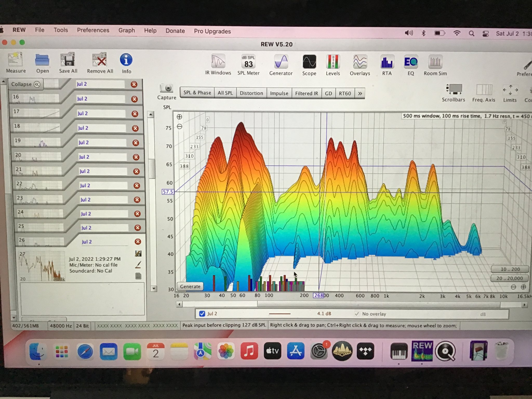Switch to the Impulse tab
Viewport: 532px width, 399px height.
pyautogui.click(x=279, y=93)
